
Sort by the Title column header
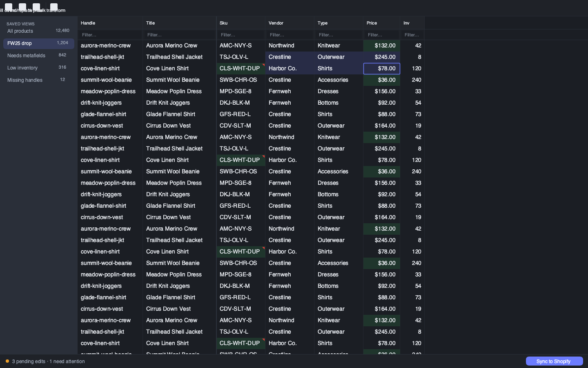click(180, 23)
